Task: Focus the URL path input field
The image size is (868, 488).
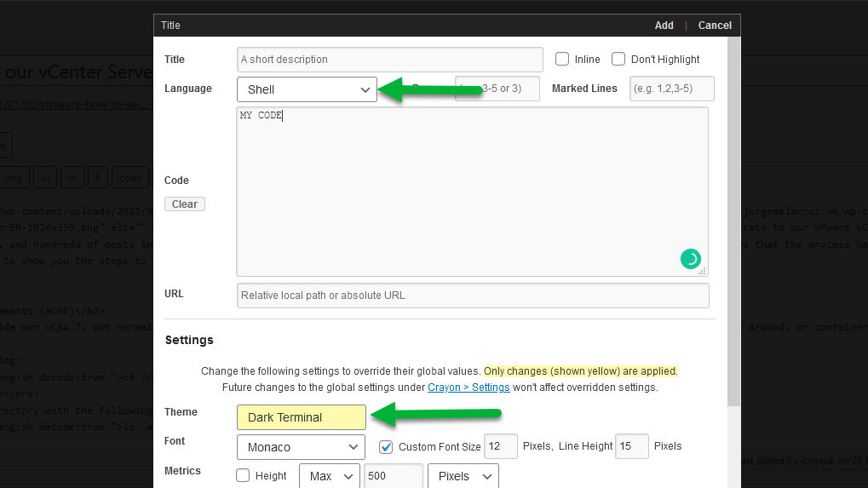Action: click(473, 296)
